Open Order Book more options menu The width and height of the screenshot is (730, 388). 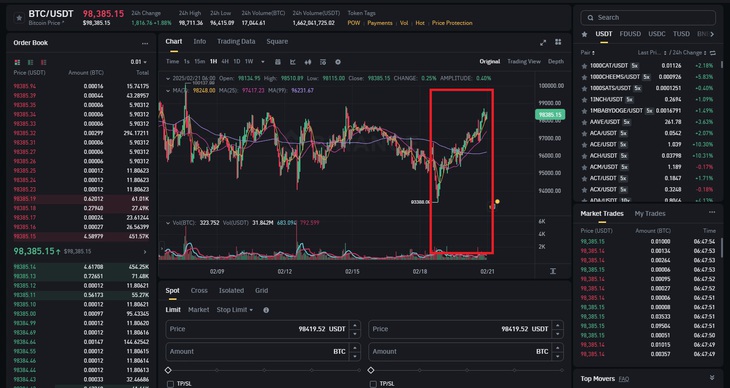[x=145, y=43]
